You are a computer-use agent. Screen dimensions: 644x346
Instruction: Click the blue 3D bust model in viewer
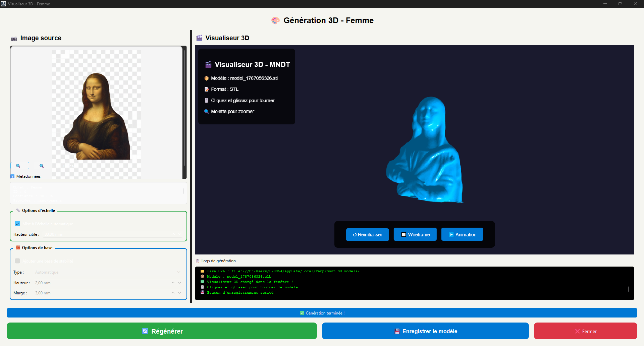pos(425,150)
